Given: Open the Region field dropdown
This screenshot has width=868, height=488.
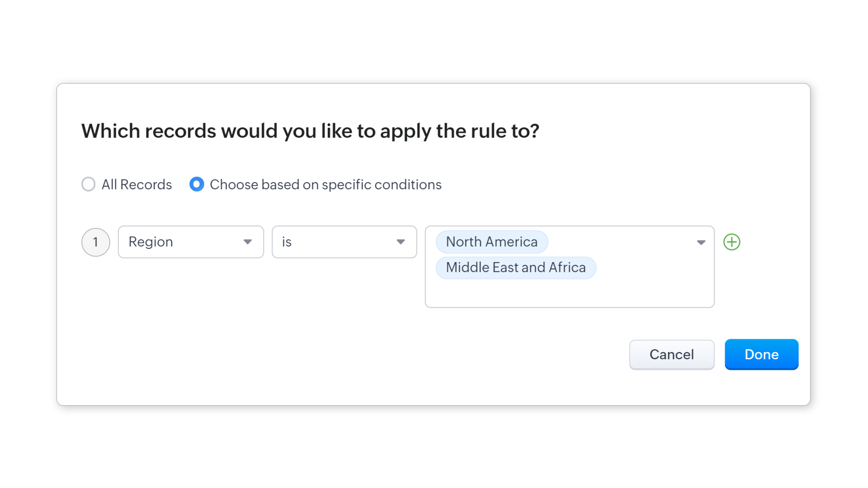Looking at the screenshot, I should 190,242.
